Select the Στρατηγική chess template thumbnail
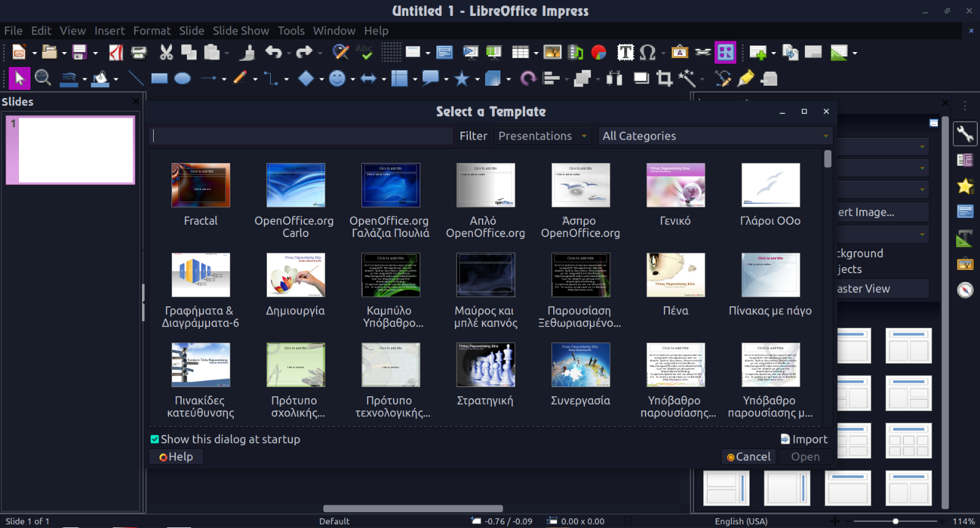The width and height of the screenshot is (980, 528). pos(486,365)
